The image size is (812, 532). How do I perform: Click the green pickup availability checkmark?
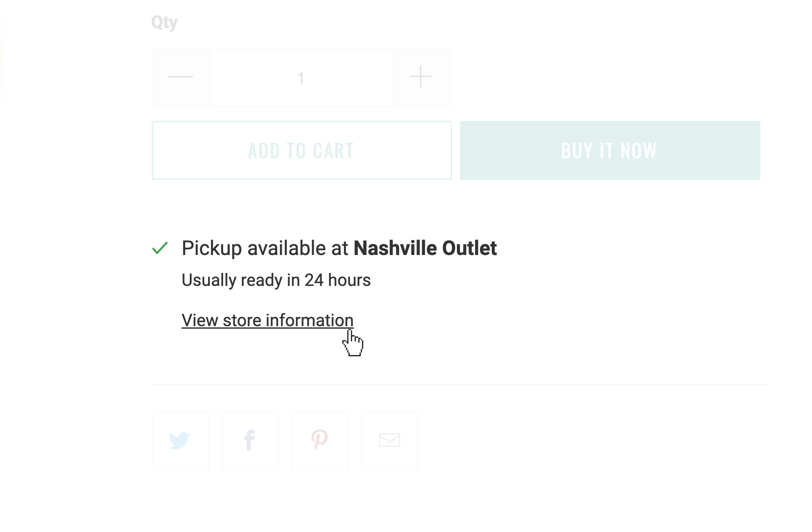161,248
